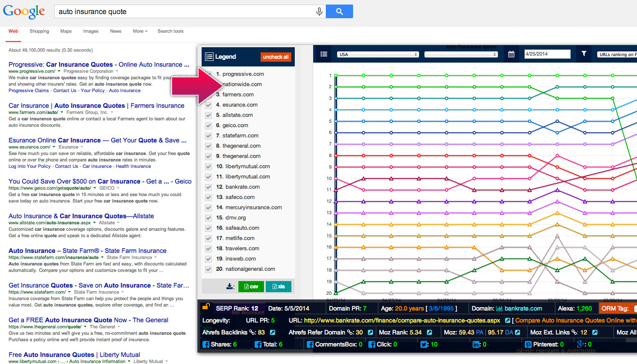Click the 4/25/2014 date input field
This screenshot has height=364, width=637.
pyautogui.click(x=547, y=54)
